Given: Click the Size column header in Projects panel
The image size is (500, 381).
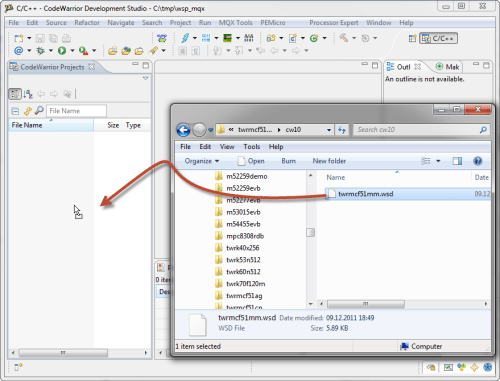Looking at the screenshot, I should click(113, 125).
